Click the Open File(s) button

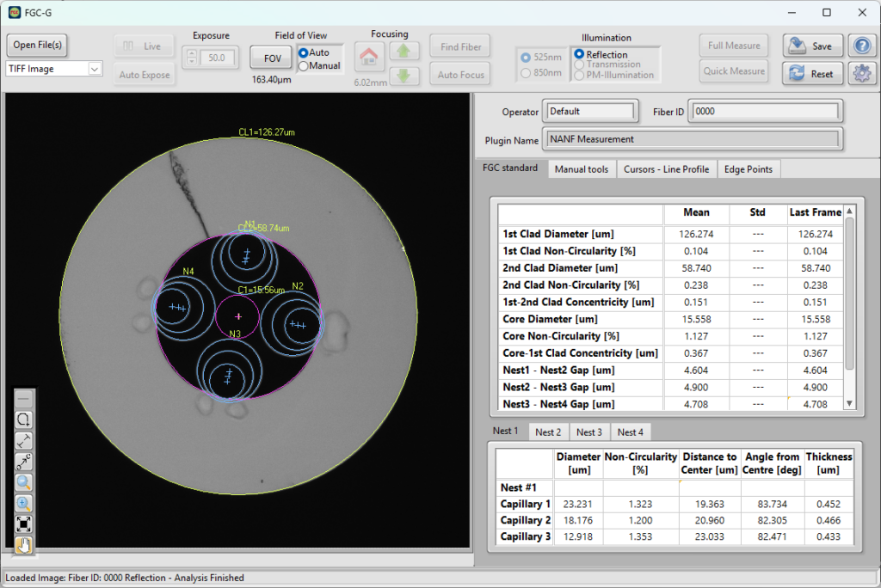click(x=37, y=45)
